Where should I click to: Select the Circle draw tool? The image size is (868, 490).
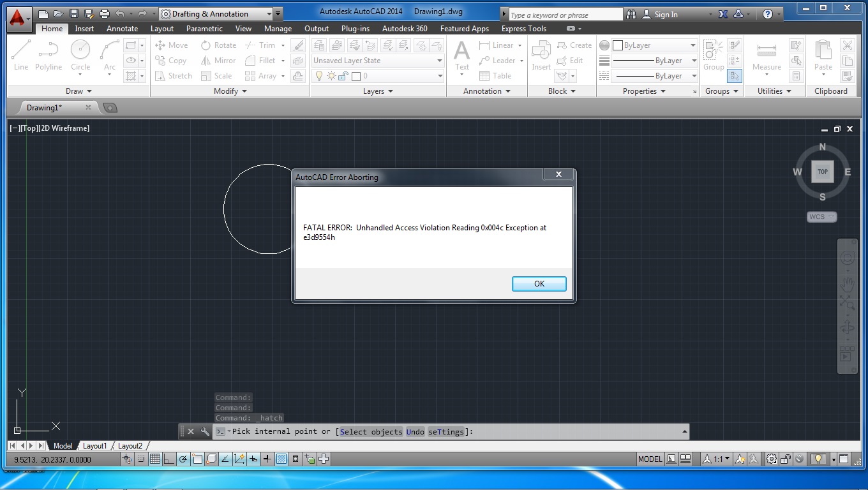tap(80, 55)
